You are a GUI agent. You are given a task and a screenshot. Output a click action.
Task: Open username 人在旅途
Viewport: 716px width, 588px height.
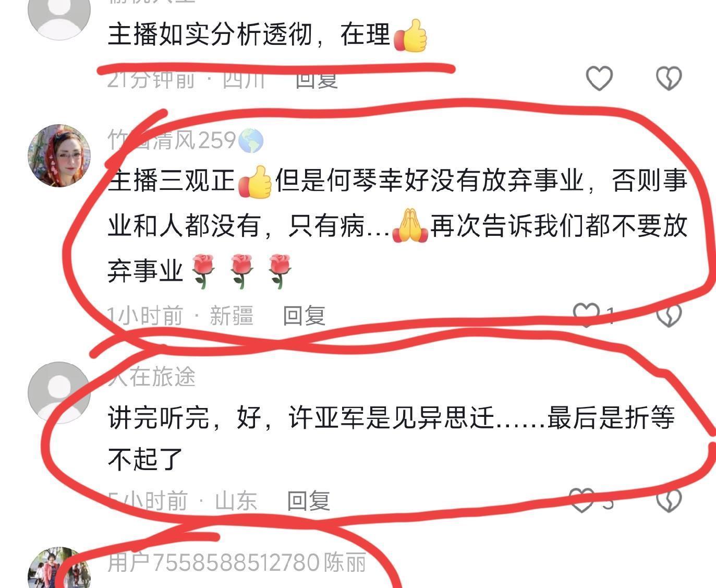point(152,376)
